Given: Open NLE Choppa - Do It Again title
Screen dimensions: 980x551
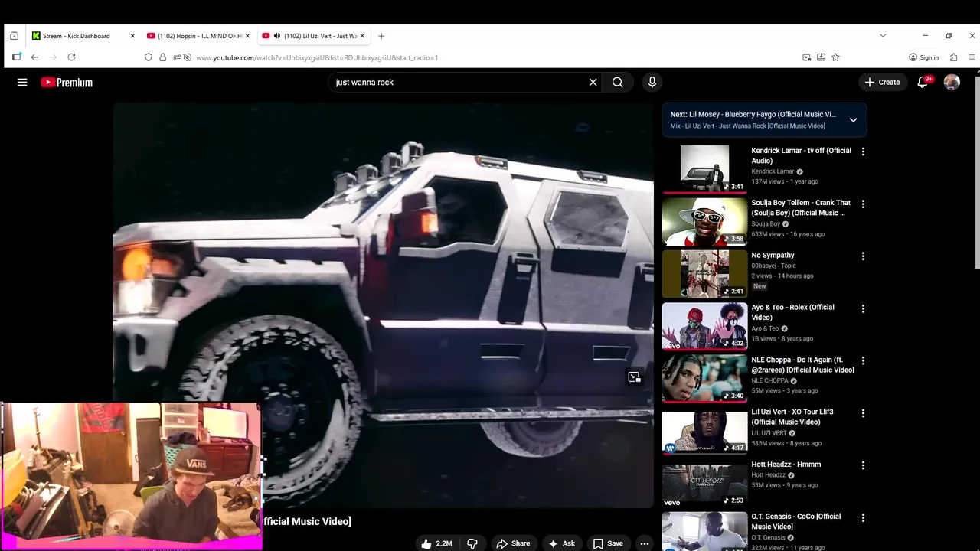Looking at the screenshot, I should tap(802, 364).
